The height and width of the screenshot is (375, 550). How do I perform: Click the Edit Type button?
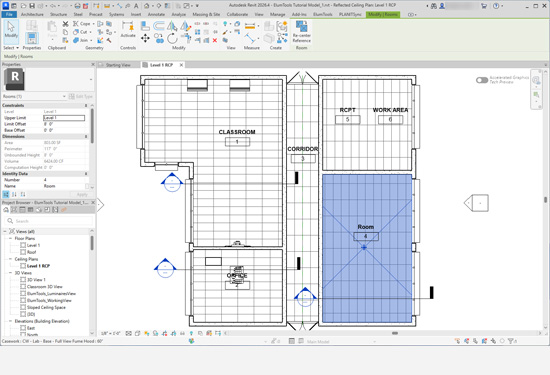tap(81, 96)
